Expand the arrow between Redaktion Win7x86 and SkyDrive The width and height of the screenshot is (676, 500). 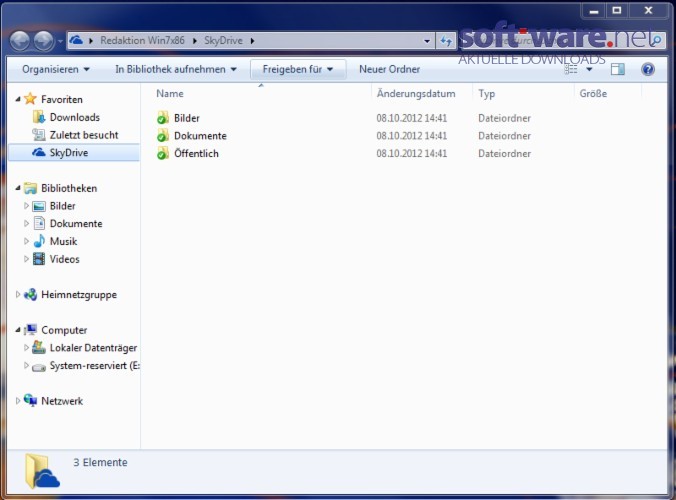pyautogui.click(x=194, y=41)
